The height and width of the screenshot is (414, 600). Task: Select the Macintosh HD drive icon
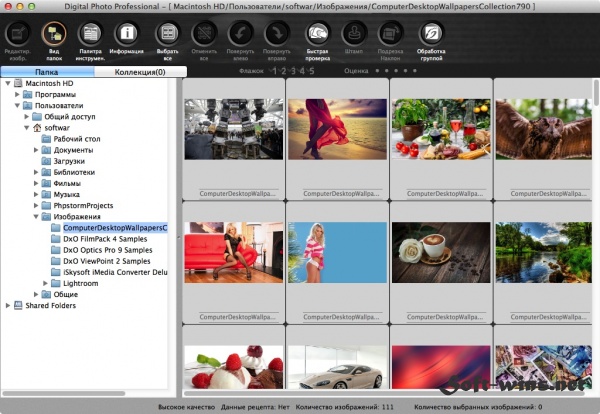pyautogui.click(x=18, y=83)
